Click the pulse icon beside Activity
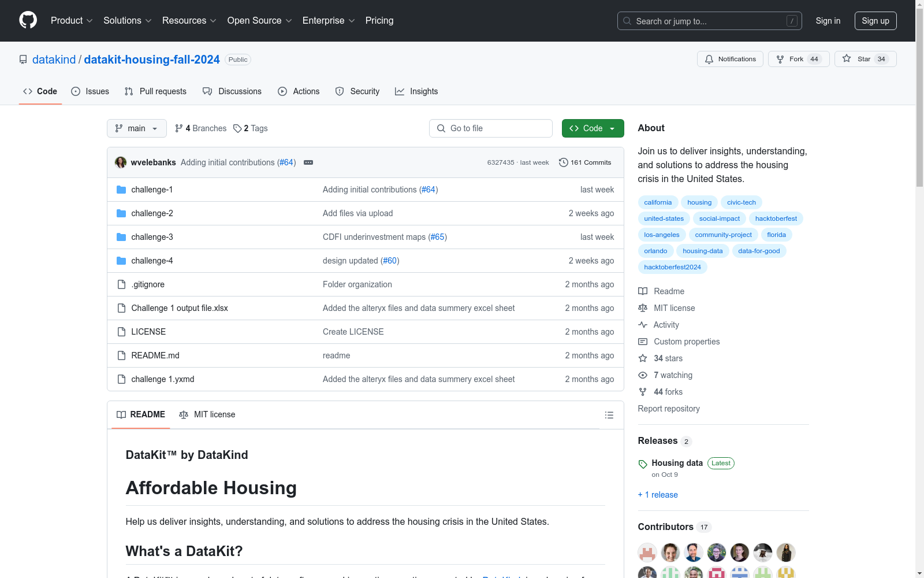Viewport: 924px width, 578px height. coord(643,325)
